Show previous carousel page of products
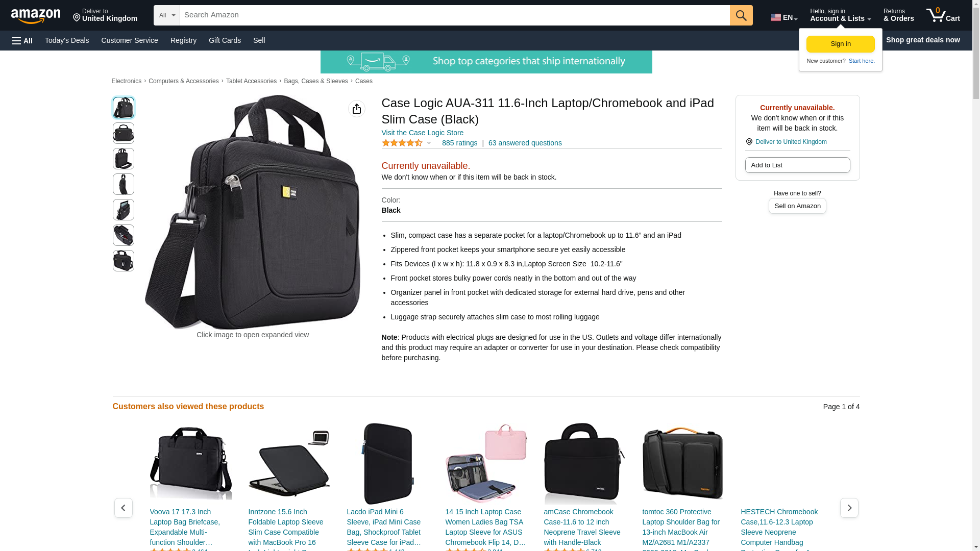Viewport: 980px width, 551px height. [x=123, y=508]
